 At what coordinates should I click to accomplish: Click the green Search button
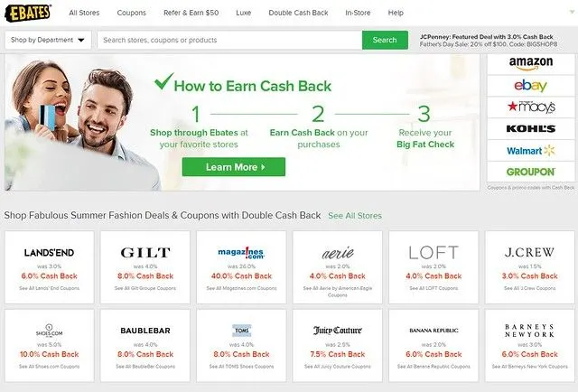tap(385, 40)
